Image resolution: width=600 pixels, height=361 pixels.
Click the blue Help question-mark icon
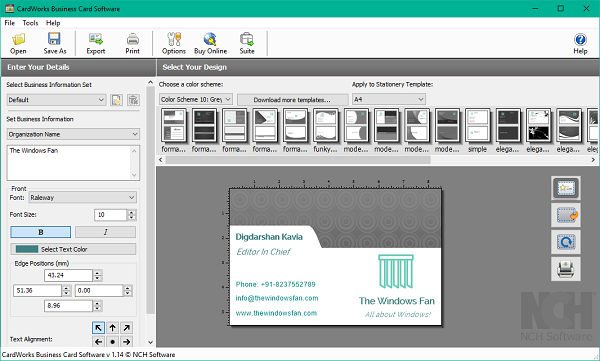click(x=580, y=39)
